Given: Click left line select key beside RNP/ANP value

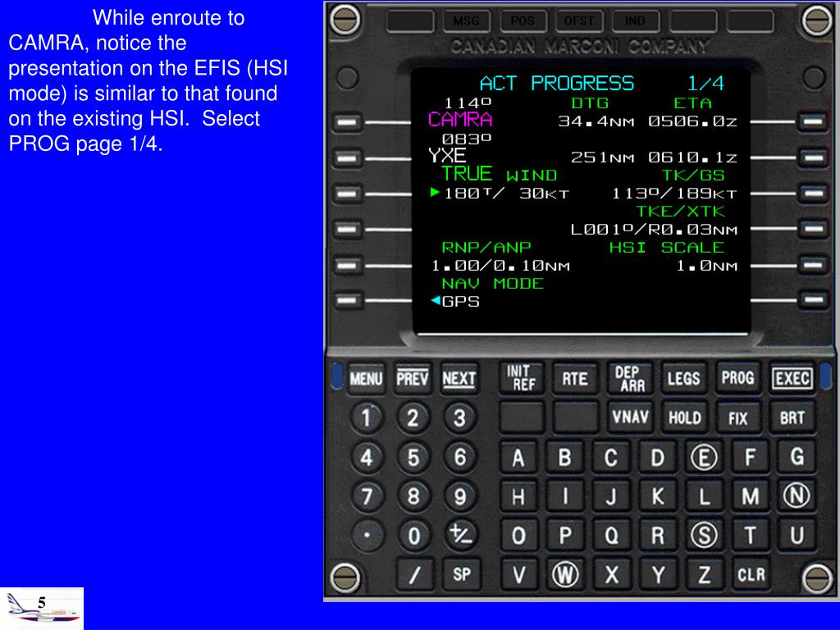Looking at the screenshot, I should point(347,265).
